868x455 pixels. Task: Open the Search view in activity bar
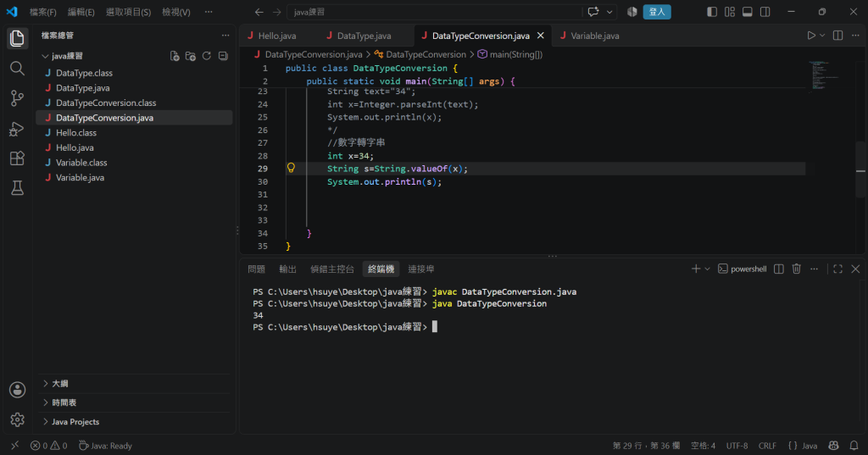click(17, 68)
